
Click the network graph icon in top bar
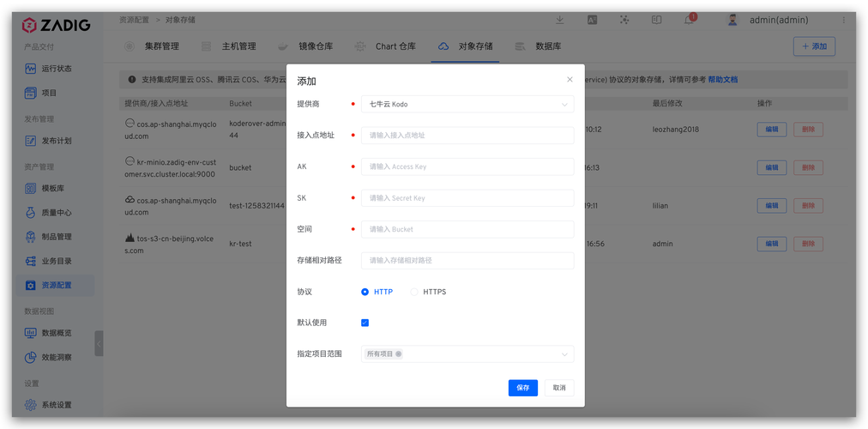(624, 20)
